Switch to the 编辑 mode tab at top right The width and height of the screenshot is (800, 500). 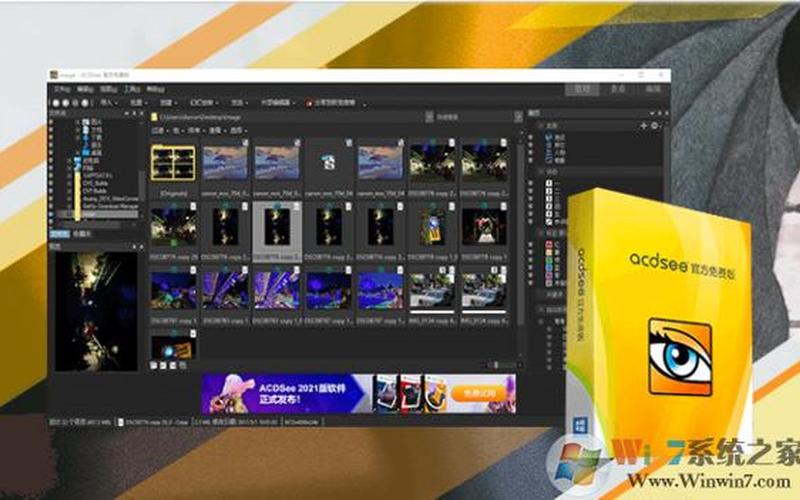pyautogui.click(x=653, y=89)
